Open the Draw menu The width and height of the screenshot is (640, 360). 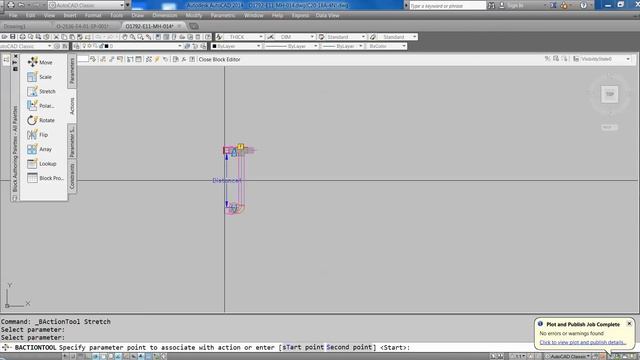[138, 16]
